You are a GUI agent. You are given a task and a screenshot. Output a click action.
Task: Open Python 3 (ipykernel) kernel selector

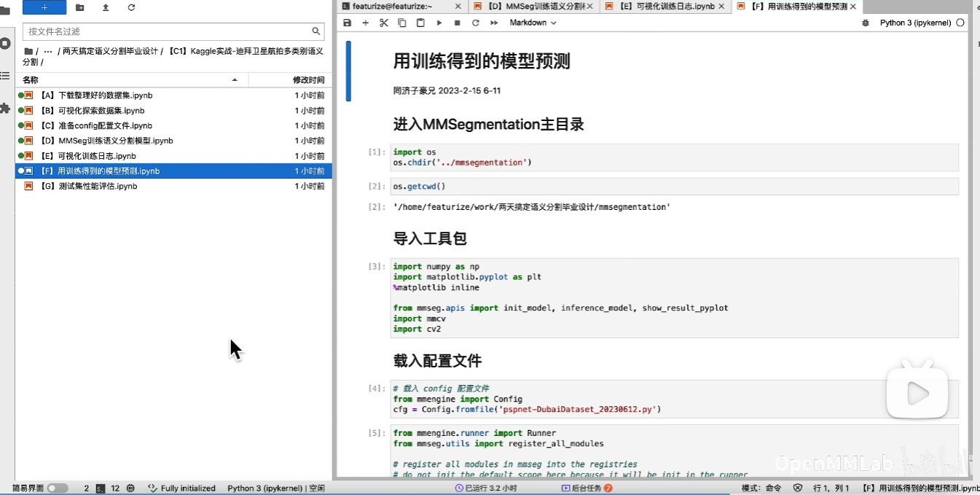(x=915, y=23)
